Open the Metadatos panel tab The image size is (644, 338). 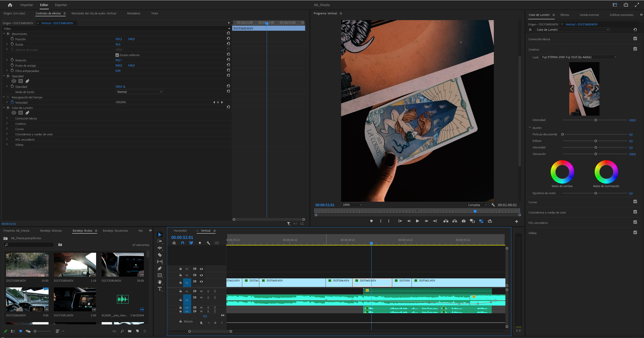coord(134,13)
